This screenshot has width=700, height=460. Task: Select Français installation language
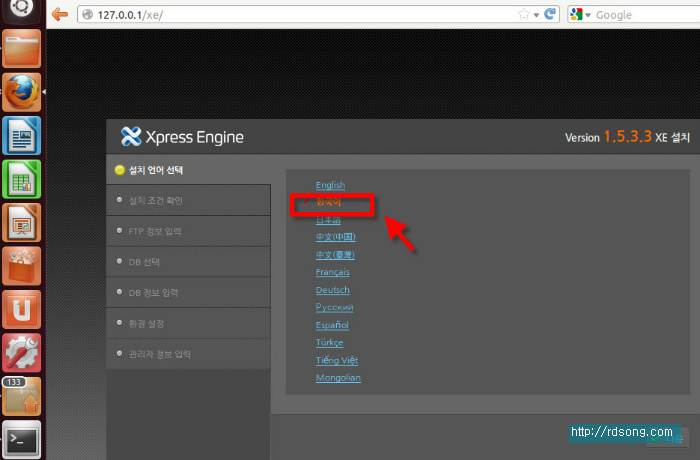(333, 272)
